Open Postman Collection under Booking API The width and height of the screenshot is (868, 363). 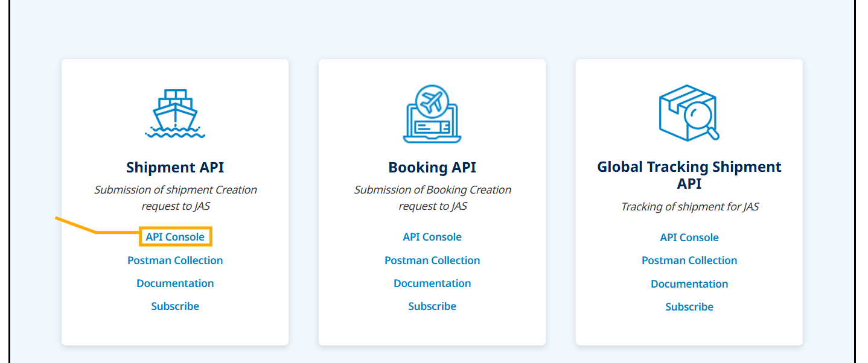pos(432,260)
